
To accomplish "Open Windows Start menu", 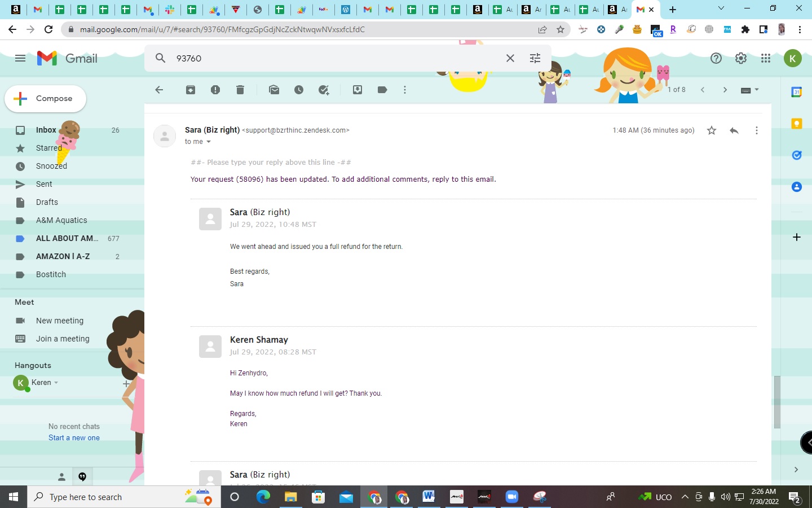I will [x=14, y=497].
